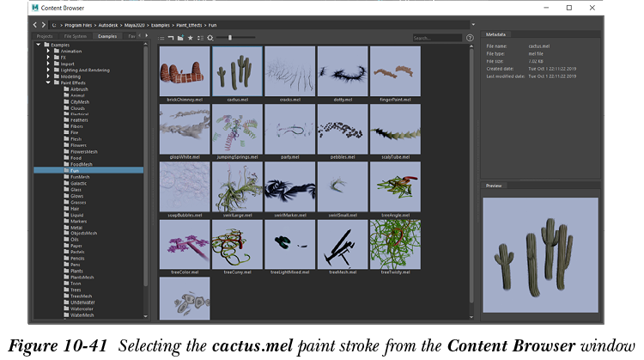Select the brickChimney.mel thumbnail

(x=185, y=71)
